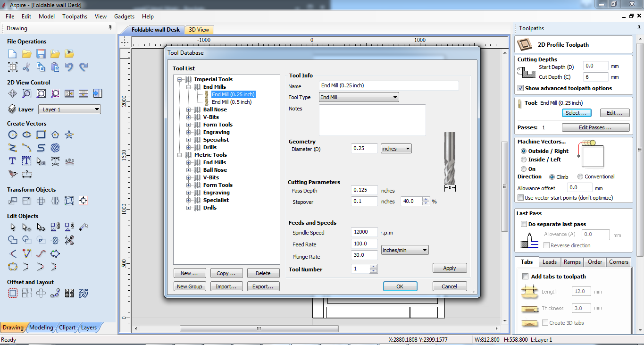Open the Gadgets menu

pyautogui.click(x=124, y=16)
